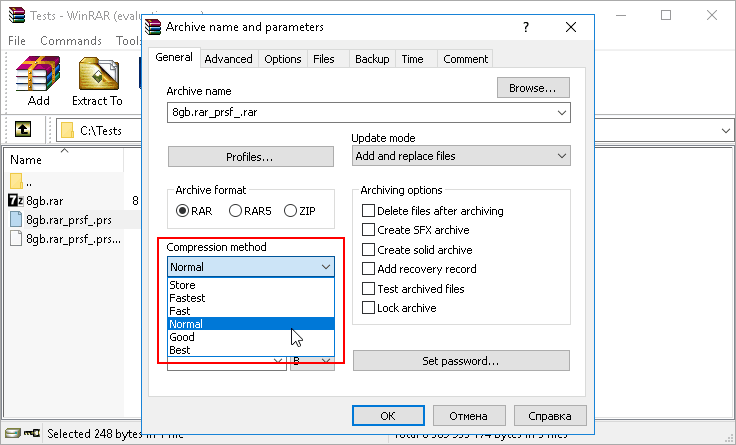Click the 7z icon next to 8gb.rar
Viewport: 736px width, 445px height.
[x=15, y=201]
